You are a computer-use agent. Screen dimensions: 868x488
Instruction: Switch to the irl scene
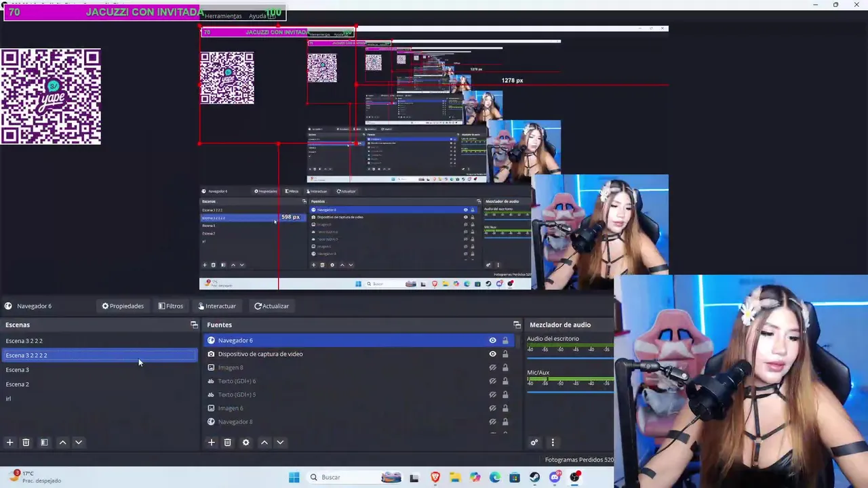[100, 399]
